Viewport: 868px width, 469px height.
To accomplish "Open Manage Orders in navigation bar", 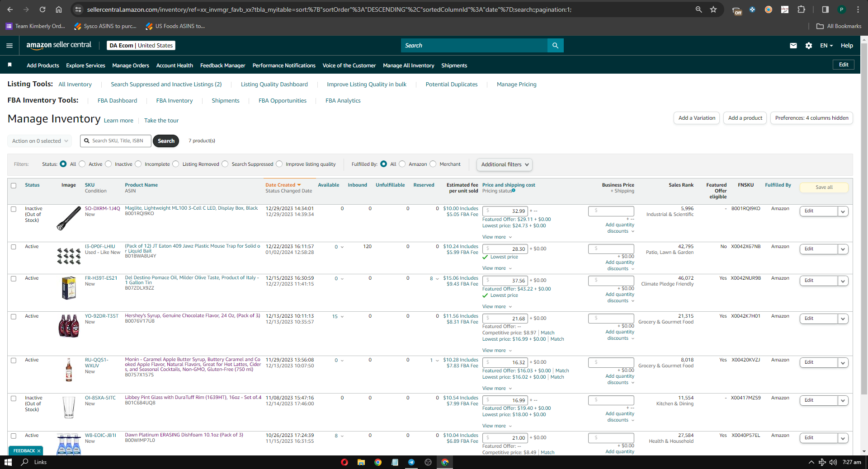I will tap(131, 66).
